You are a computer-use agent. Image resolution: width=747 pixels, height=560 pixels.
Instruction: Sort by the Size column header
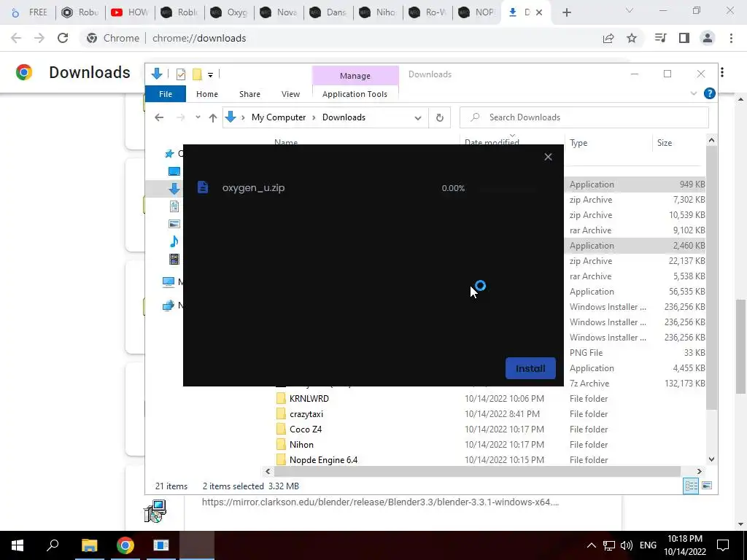(x=678, y=143)
